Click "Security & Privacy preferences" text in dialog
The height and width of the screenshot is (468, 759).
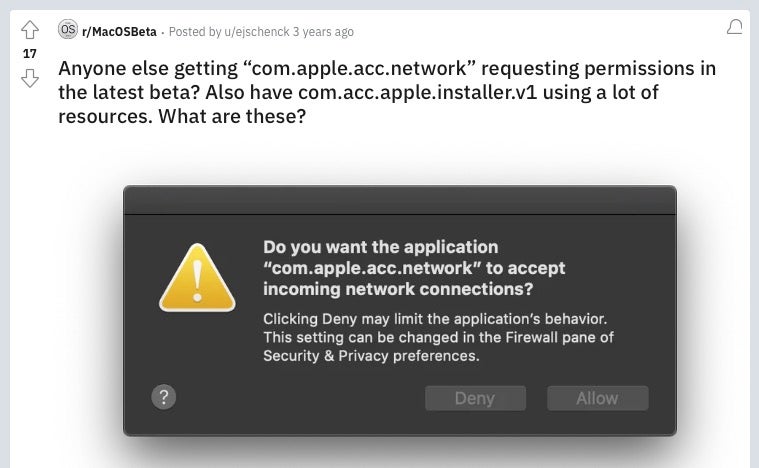pyautogui.click(x=371, y=356)
